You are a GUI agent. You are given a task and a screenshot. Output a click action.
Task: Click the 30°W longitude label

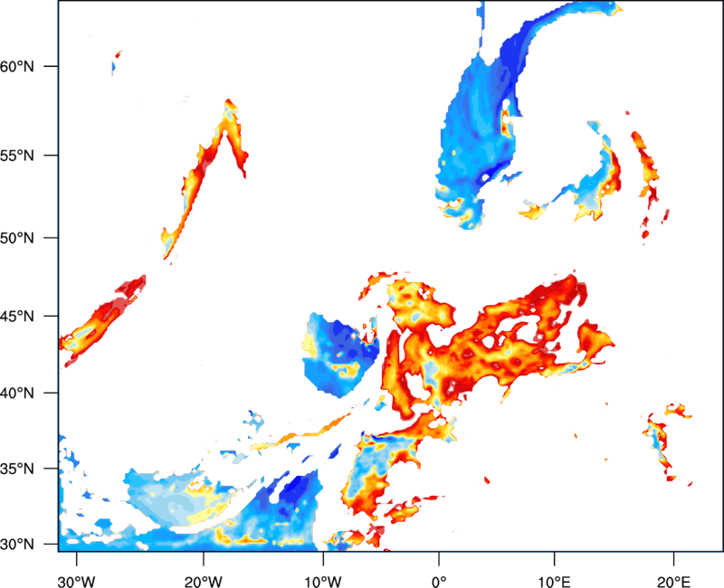click(x=76, y=582)
